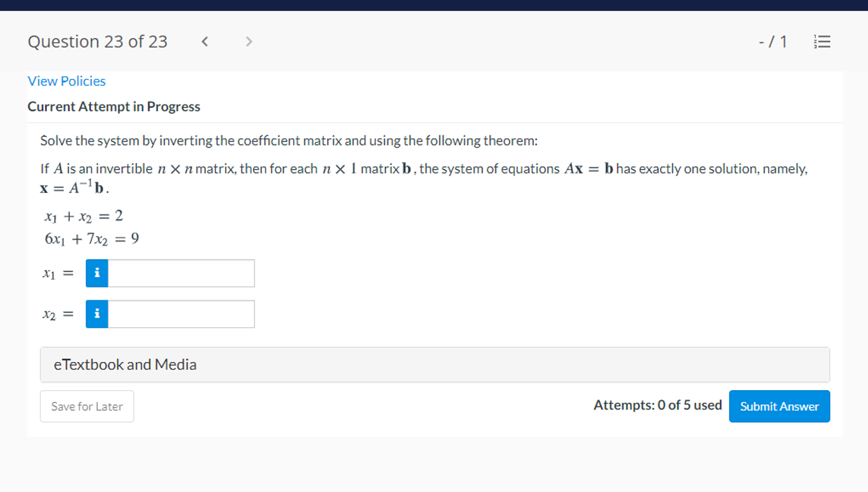Click the Current Attempt in Progress label

point(113,106)
